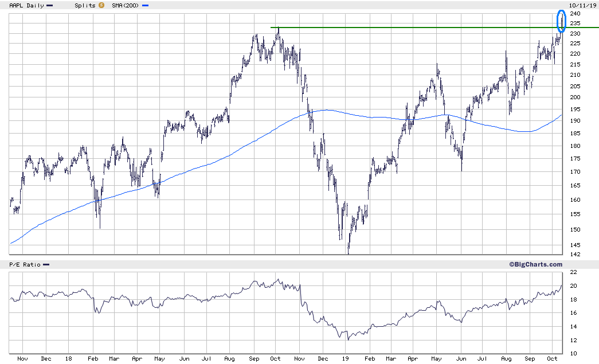
Task: Click the 10 P/E axis label
Action: (x=573, y=354)
